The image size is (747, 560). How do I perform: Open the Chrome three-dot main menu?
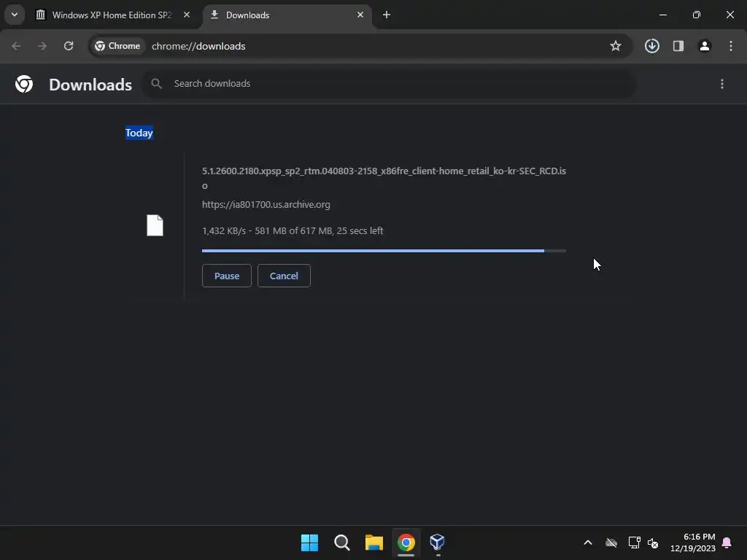(731, 46)
